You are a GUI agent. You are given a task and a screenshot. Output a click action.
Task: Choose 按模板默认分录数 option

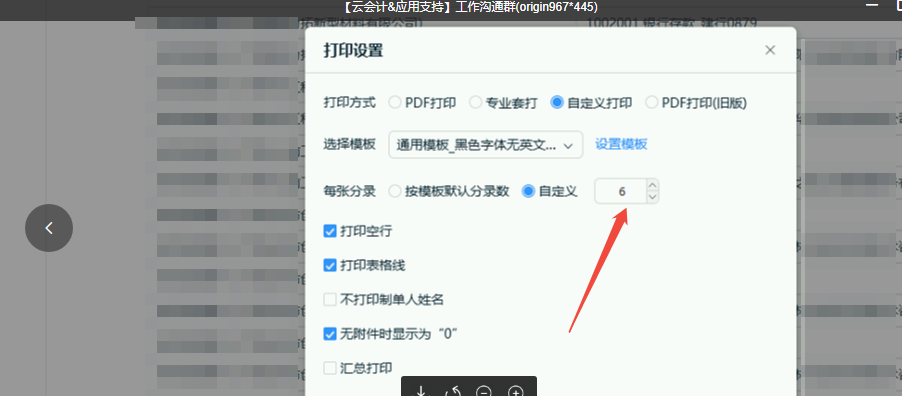pyautogui.click(x=395, y=192)
